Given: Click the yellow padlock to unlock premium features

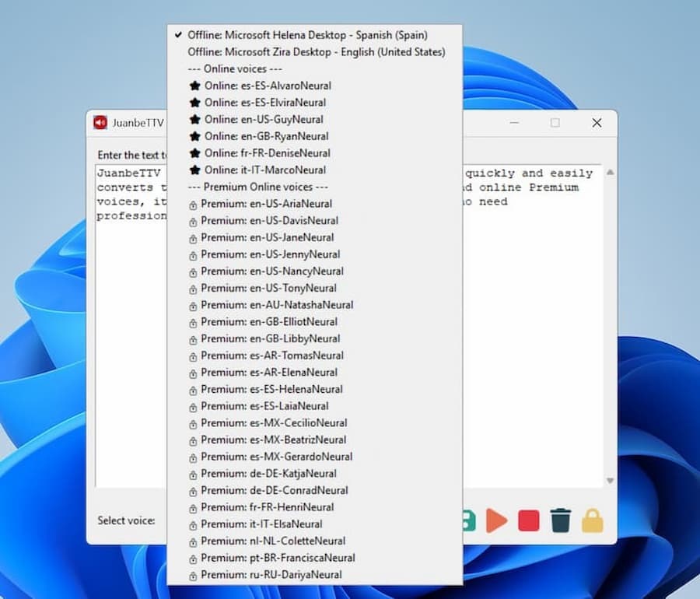Looking at the screenshot, I should click(592, 521).
